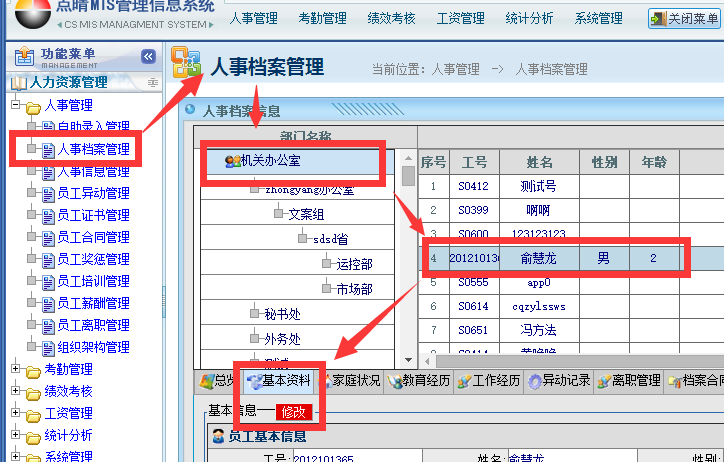
Task: Expand the 考勤管理 folder node
Action: click(15, 370)
